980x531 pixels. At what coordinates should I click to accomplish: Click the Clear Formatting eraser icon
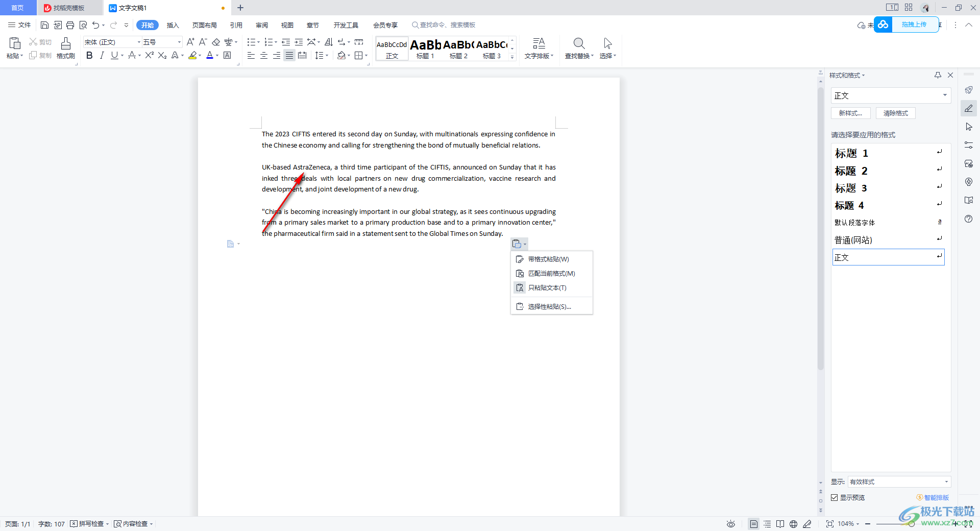(216, 42)
